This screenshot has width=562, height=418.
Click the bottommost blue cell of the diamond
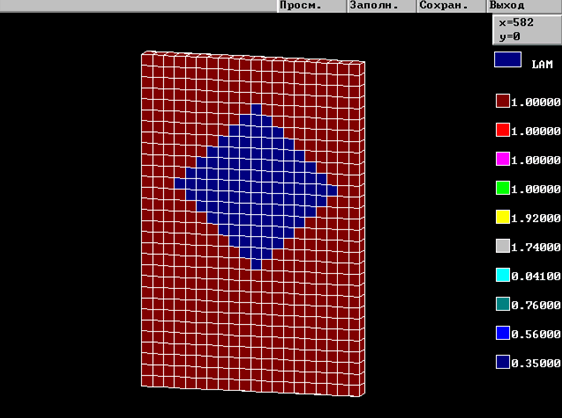point(256,264)
